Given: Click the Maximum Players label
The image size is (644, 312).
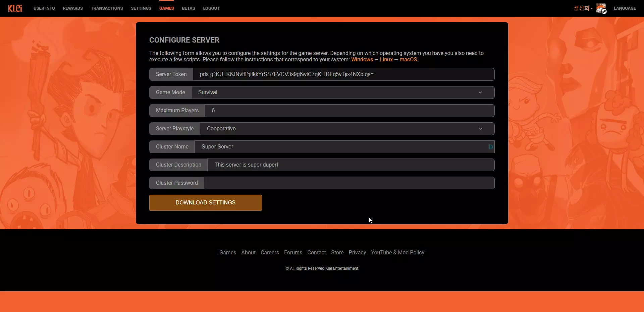Looking at the screenshot, I should [x=177, y=111].
